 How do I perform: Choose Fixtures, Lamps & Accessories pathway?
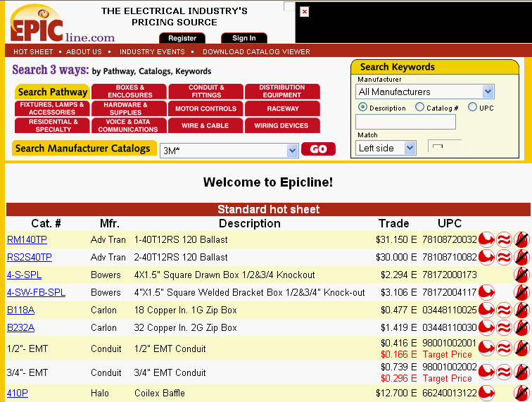52,108
